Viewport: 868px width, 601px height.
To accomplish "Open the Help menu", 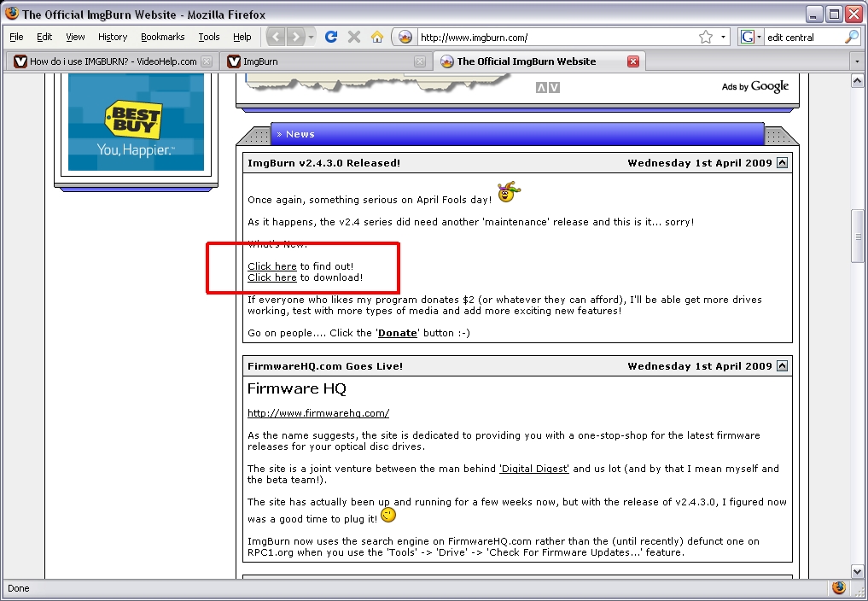I will 242,37.
